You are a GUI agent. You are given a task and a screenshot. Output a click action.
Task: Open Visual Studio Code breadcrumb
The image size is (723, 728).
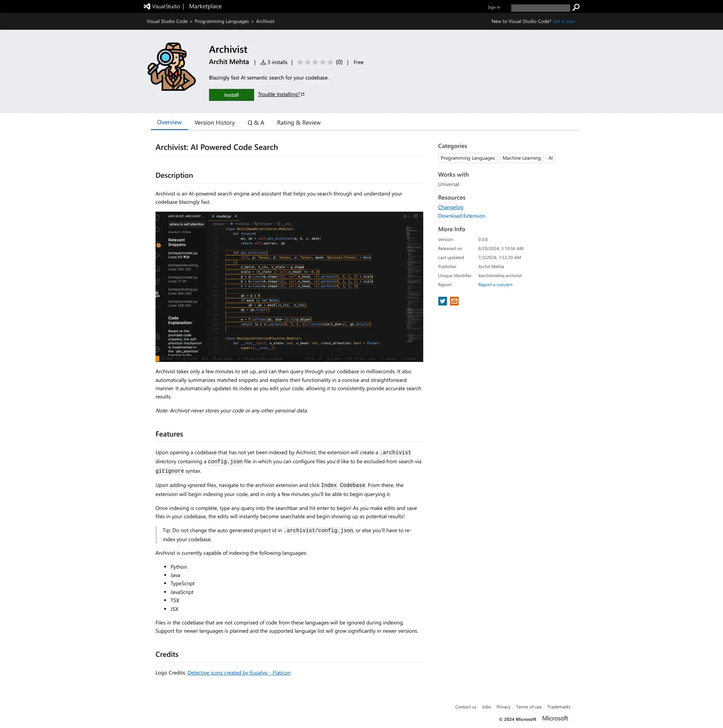point(167,21)
